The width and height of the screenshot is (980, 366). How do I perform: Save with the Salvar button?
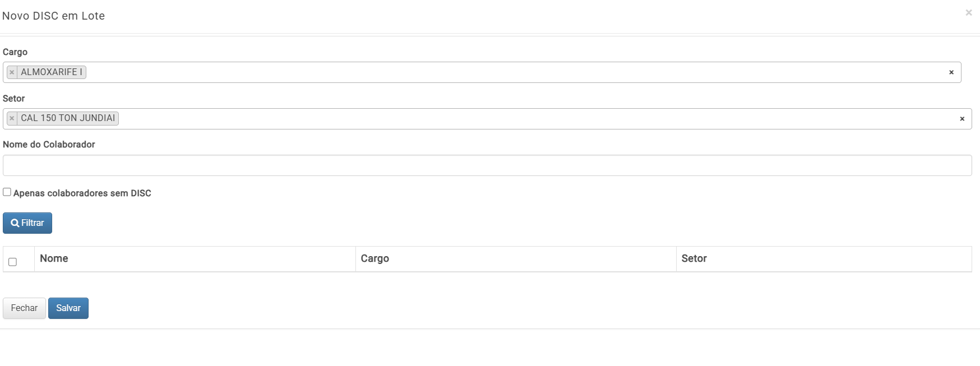tap(68, 308)
